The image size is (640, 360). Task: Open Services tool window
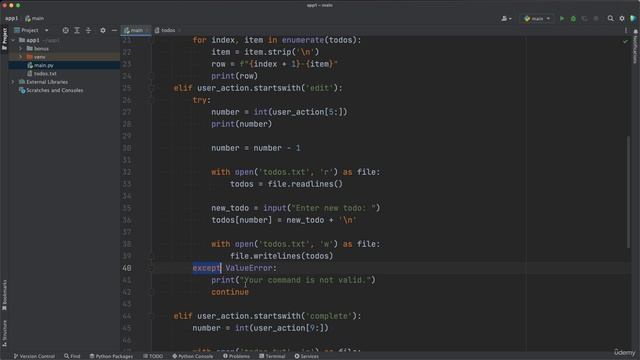click(x=307, y=356)
